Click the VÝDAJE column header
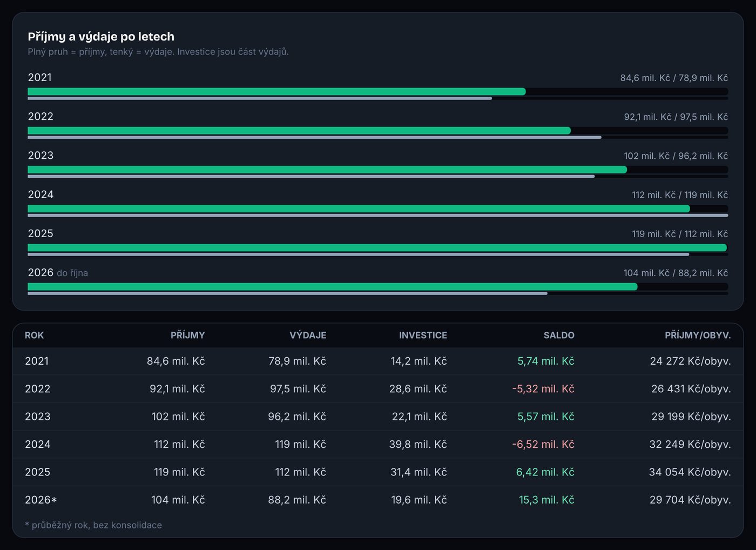756x550 pixels. point(308,335)
